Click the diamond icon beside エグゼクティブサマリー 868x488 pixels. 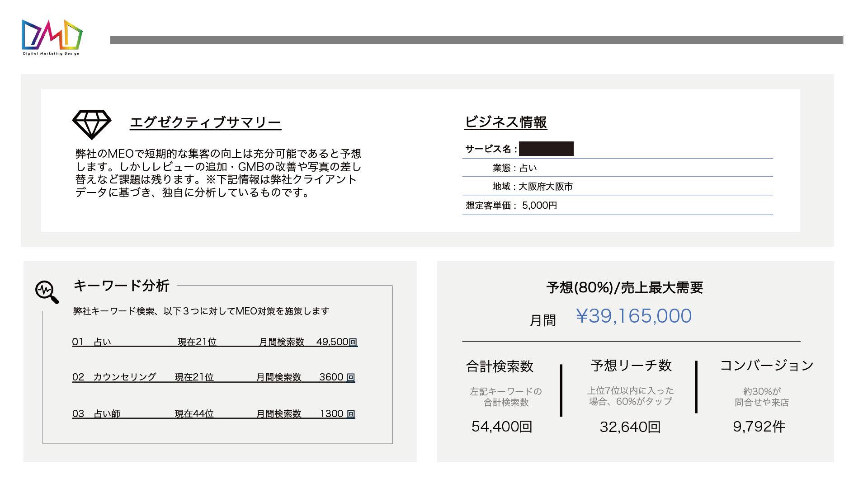91,124
